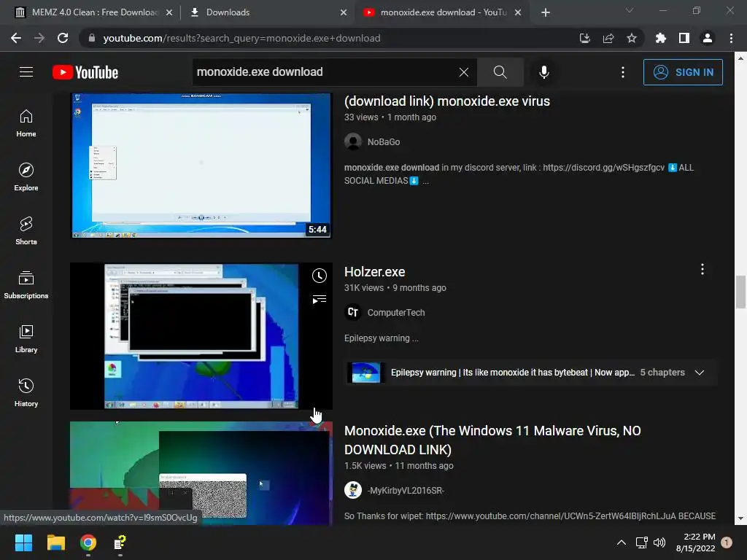Open ComputerTech channel
Viewport: 747px width, 560px height.
[396, 313]
